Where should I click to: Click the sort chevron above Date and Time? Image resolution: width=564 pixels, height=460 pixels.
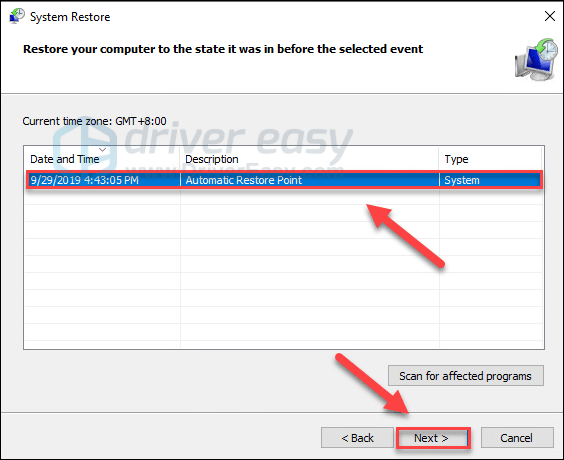click(103, 150)
